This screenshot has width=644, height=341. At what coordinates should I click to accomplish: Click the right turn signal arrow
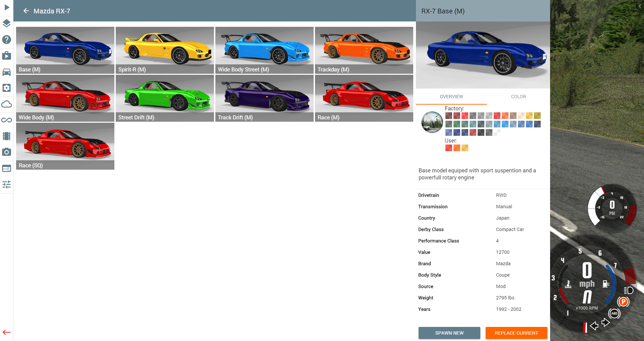click(x=605, y=323)
